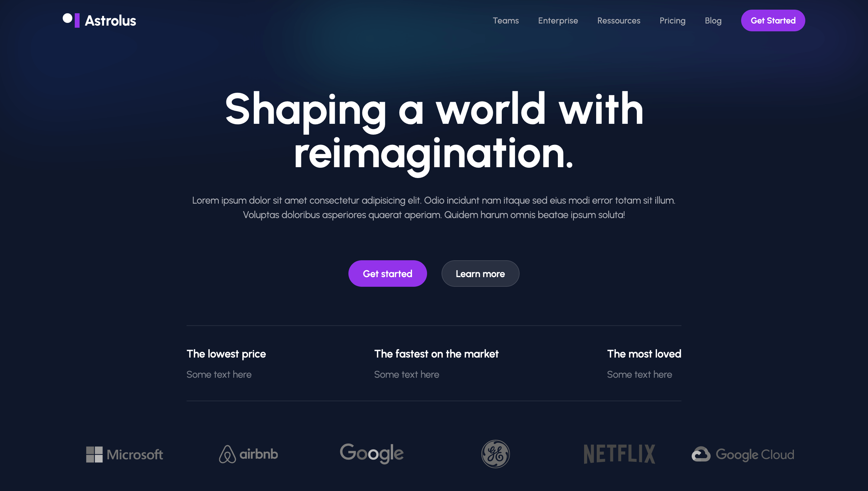
Task: Click the most loved section header
Action: [x=644, y=353]
